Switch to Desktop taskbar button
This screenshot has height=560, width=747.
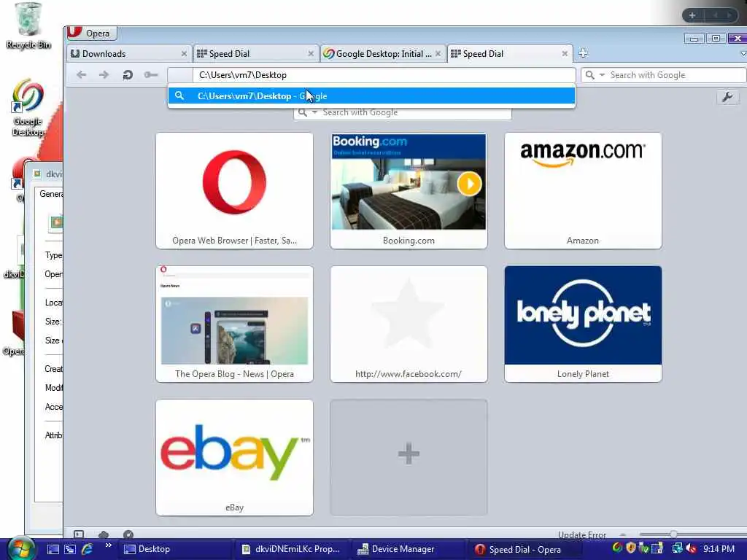(x=175, y=549)
